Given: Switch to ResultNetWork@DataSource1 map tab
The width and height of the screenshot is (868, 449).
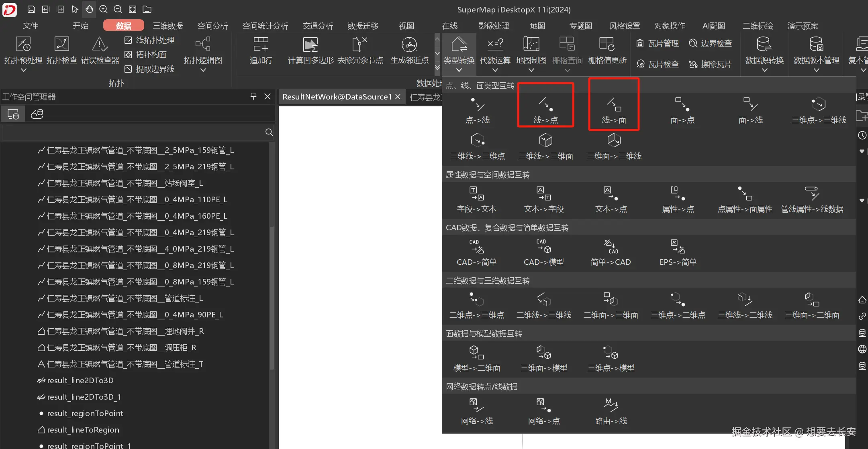Looking at the screenshot, I should point(337,97).
